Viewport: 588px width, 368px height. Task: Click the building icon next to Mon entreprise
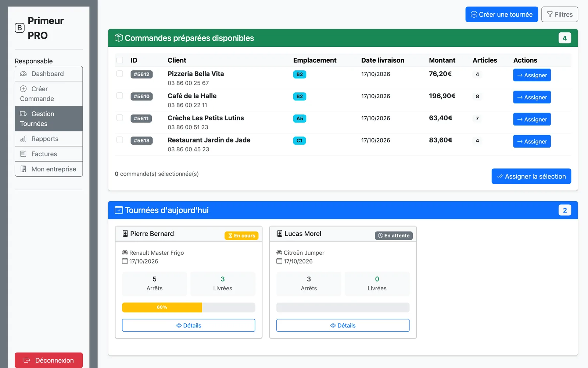[x=23, y=169]
